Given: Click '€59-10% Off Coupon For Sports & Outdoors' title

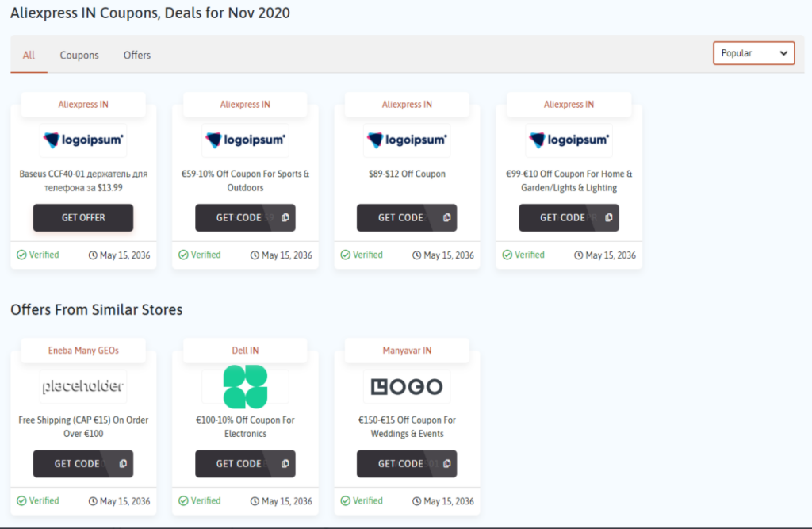Looking at the screenshot, I should click(x=245, y=181).
